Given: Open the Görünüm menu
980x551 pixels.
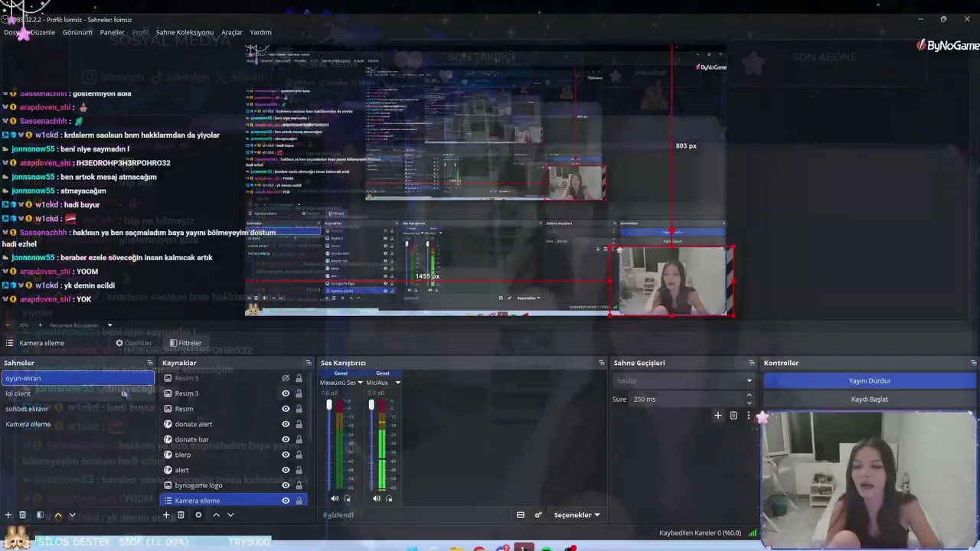Looking at the screenshot, I should (77, 32).
